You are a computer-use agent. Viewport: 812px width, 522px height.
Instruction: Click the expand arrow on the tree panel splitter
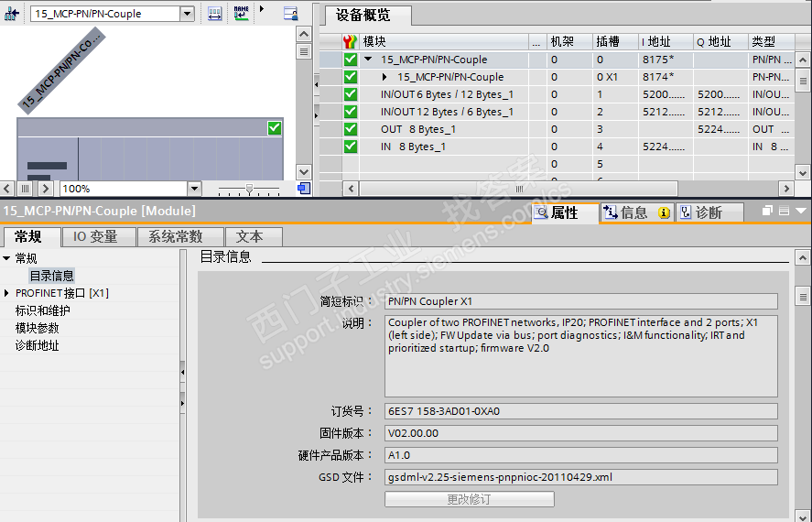point(182,402)
